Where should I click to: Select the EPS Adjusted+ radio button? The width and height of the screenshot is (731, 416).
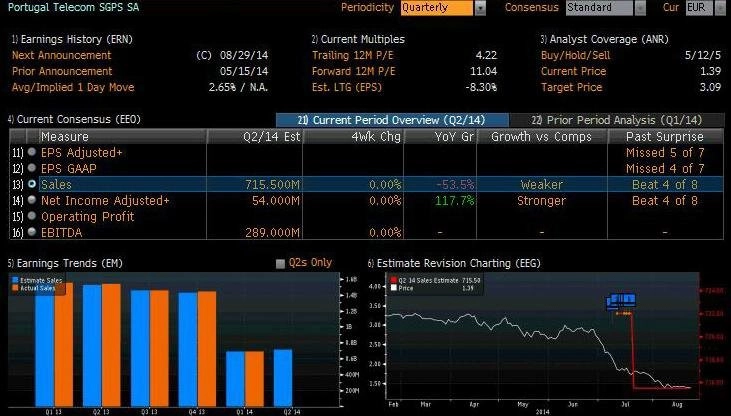click(32, 152)
